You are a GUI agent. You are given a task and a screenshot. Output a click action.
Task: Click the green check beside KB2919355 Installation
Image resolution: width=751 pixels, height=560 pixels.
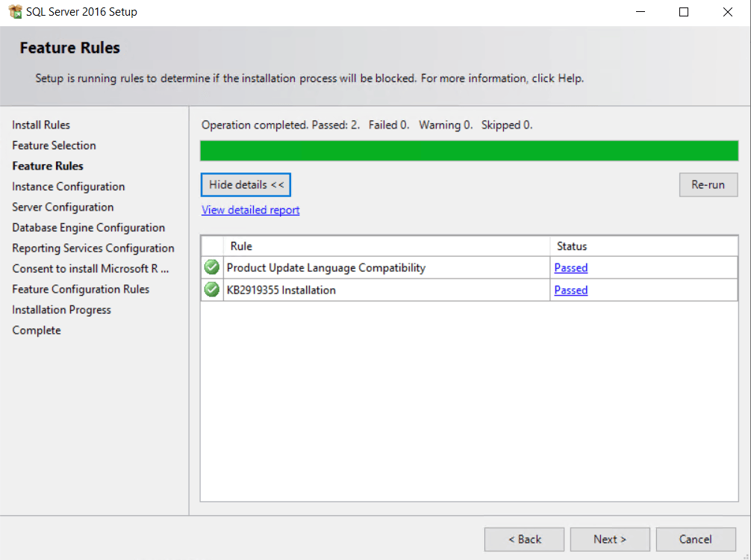pyautogui.click(x=211, y=290)
